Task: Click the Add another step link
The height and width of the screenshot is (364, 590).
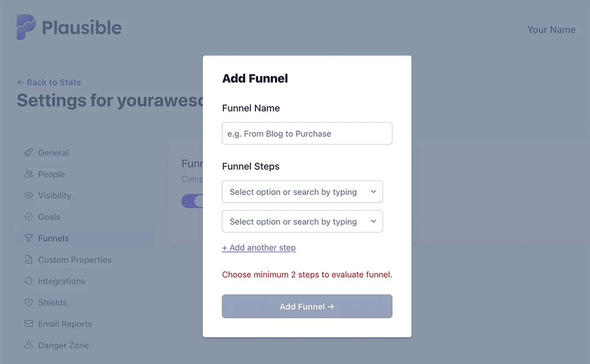Action: click(x=259, y=247)
